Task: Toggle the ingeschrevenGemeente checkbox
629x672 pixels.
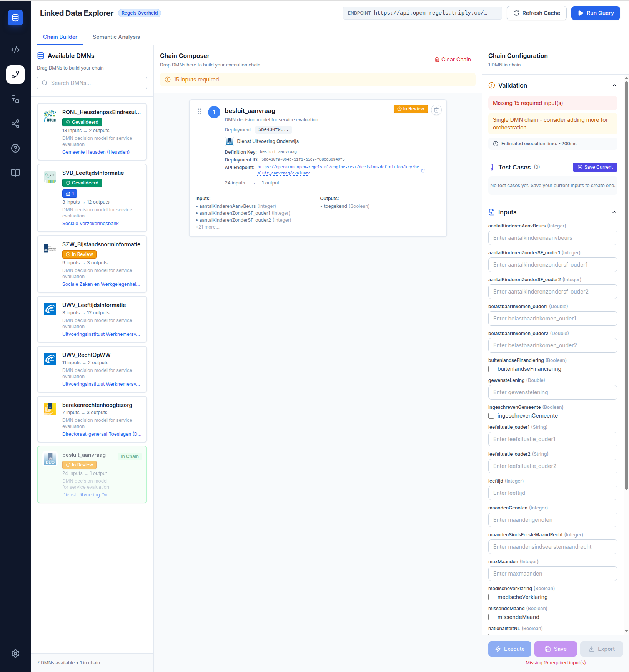Action: (491, 416)
